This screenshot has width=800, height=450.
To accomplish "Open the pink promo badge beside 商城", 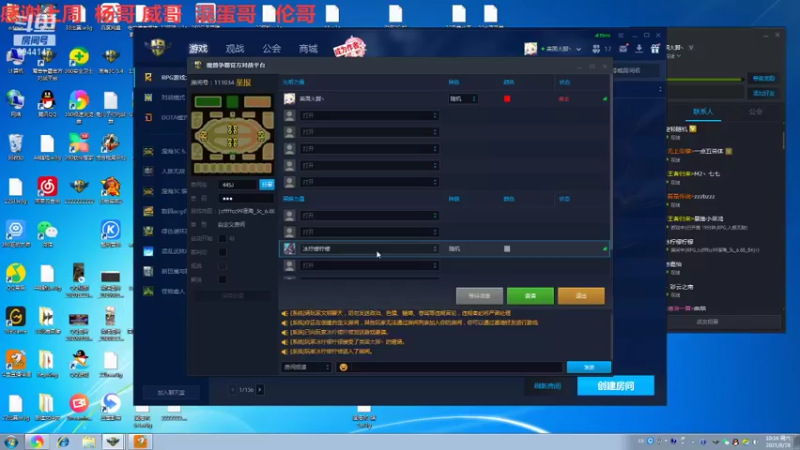I will tap(349, 47).
